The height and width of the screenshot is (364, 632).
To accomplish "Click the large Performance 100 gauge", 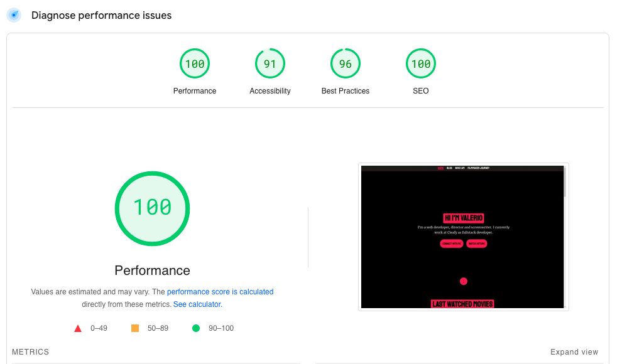I will tap(152, 208).
